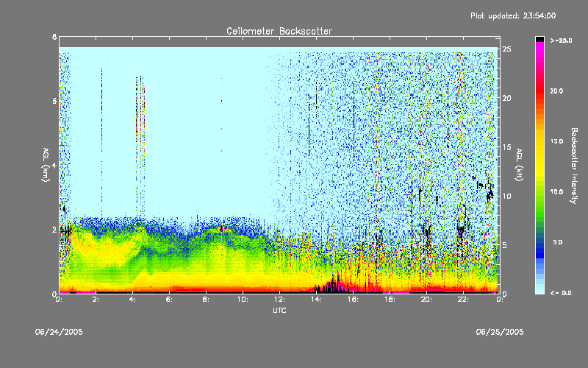
Task: Click the "Plot updated: 23:54:00" timestamp
Action: [x=513, y=15]
